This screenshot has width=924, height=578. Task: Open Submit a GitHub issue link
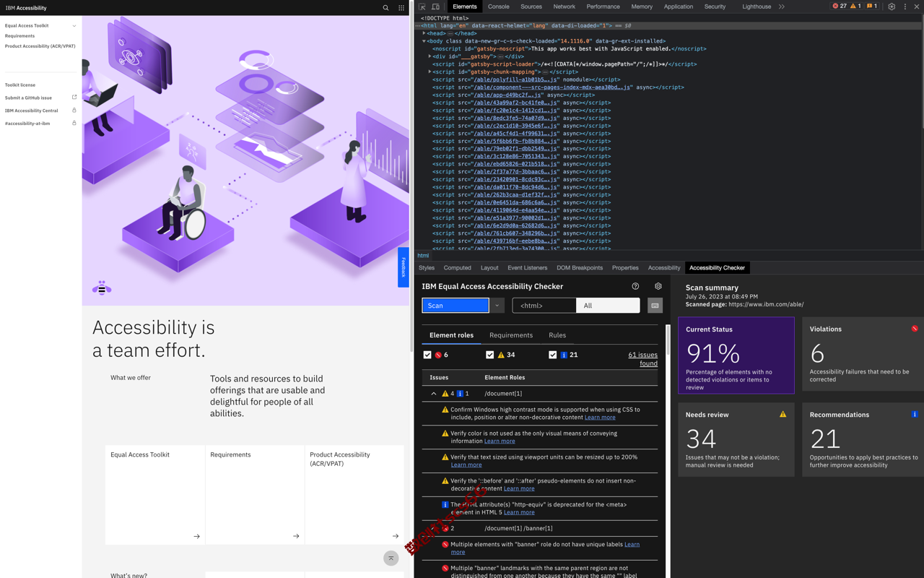click(x=28, y=98)
